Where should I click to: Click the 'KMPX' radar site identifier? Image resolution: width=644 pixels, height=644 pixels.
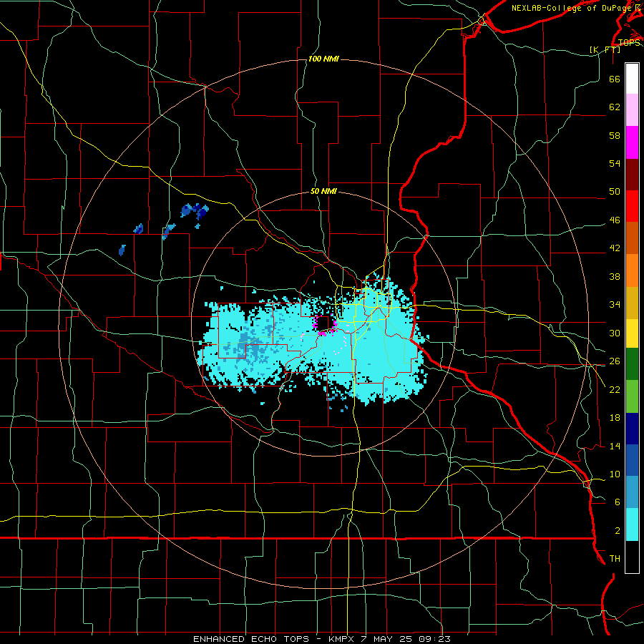tap(341, 639)
